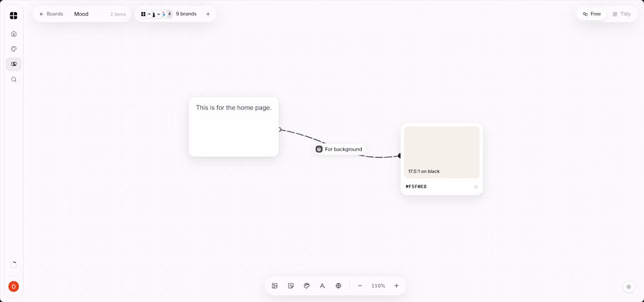Click the loading spinner in the sidebar
This screenshot has height=302, width=644.
(13, 265)
